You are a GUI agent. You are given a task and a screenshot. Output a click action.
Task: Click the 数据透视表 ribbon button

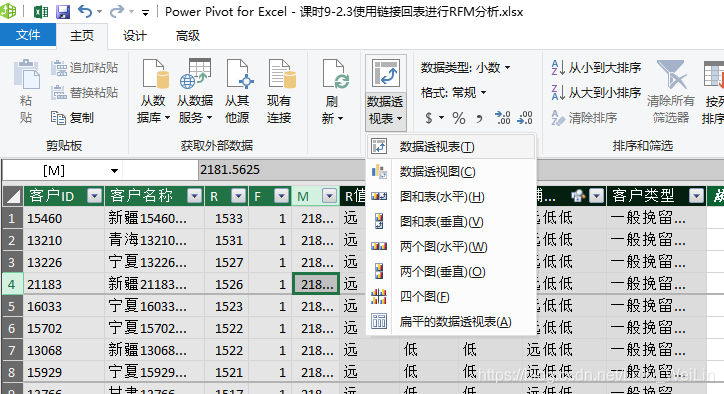coord(386,92)
